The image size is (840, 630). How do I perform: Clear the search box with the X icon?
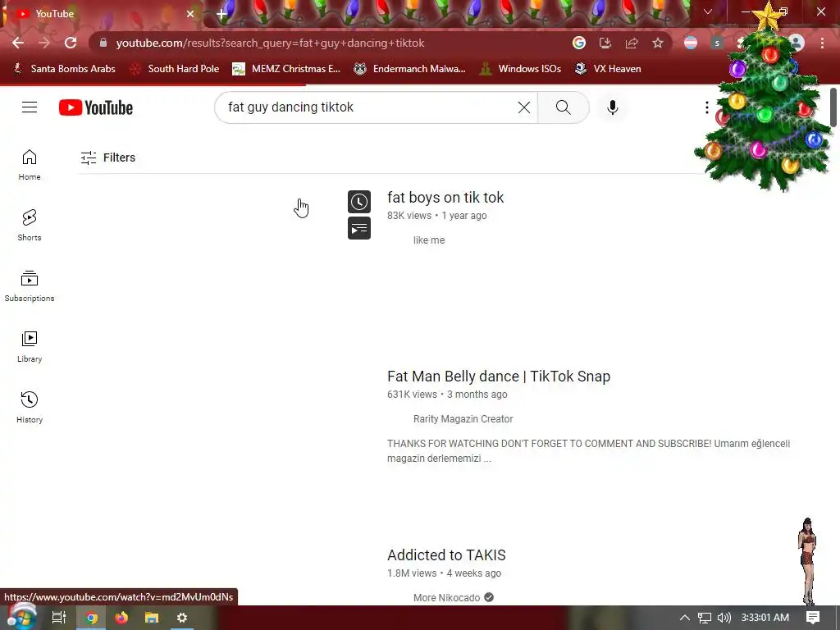point(524,107)
